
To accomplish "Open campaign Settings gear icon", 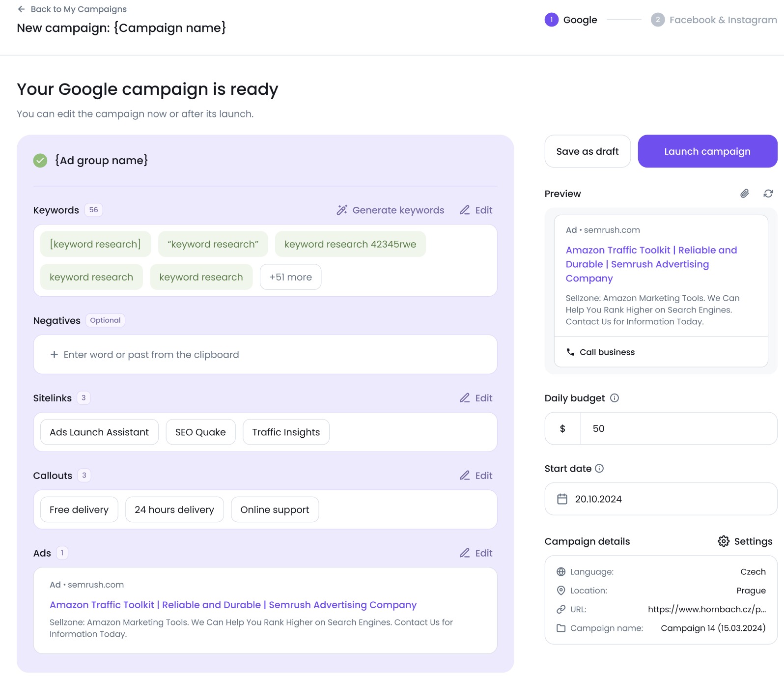I will pos(724,541).
